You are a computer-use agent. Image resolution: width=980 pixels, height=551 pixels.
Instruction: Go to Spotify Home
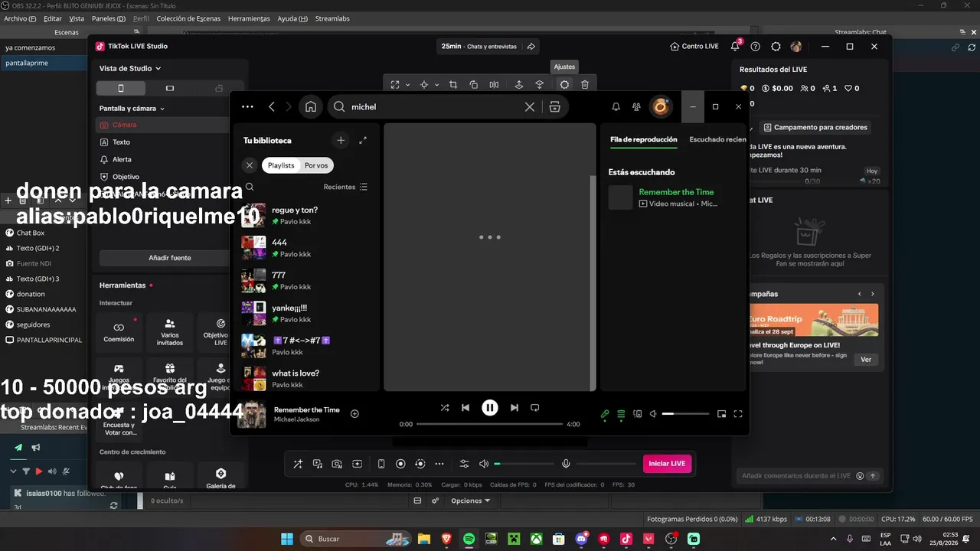(x=311, y=107)
